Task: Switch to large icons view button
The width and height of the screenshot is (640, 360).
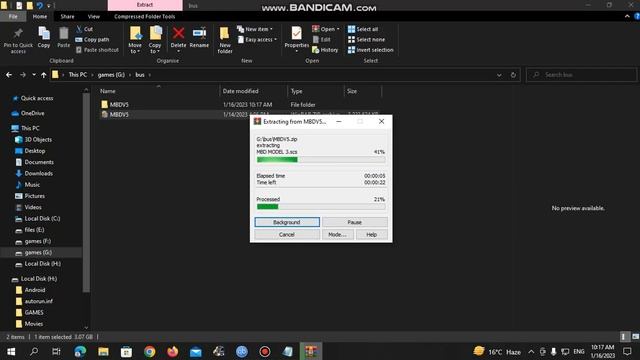Action: [636, 337]
